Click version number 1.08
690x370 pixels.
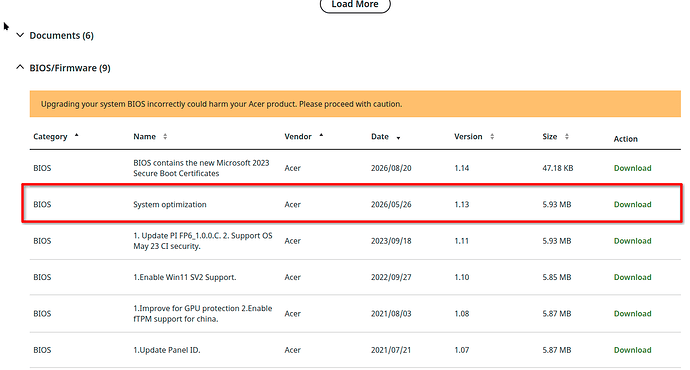(x=462, y=314)
